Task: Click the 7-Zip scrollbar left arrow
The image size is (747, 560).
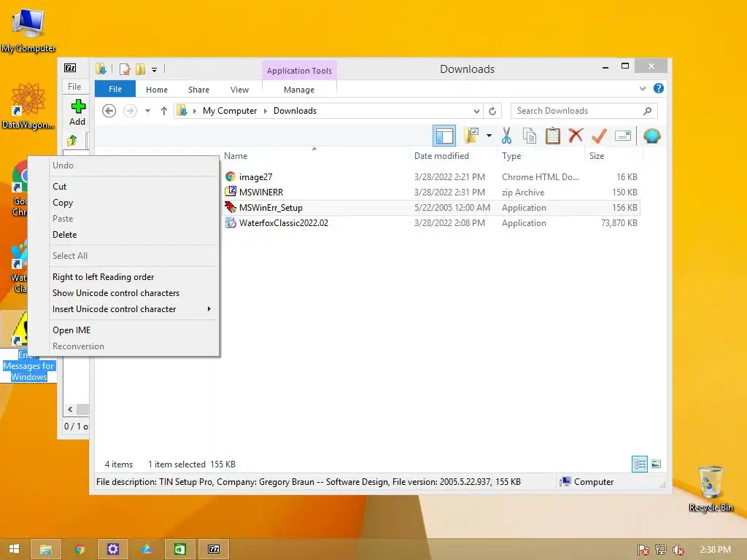Action: pos(70,409)
